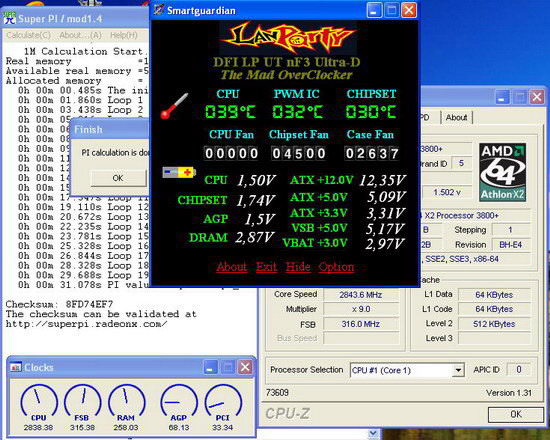Click the Level 2 cache 512 KBytes field

point(494,324)
